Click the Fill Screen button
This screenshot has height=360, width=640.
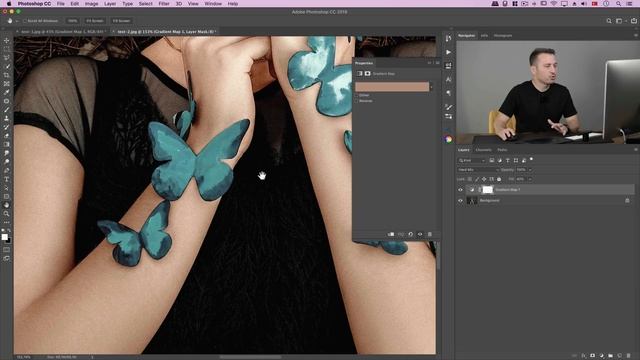point(121,21)
